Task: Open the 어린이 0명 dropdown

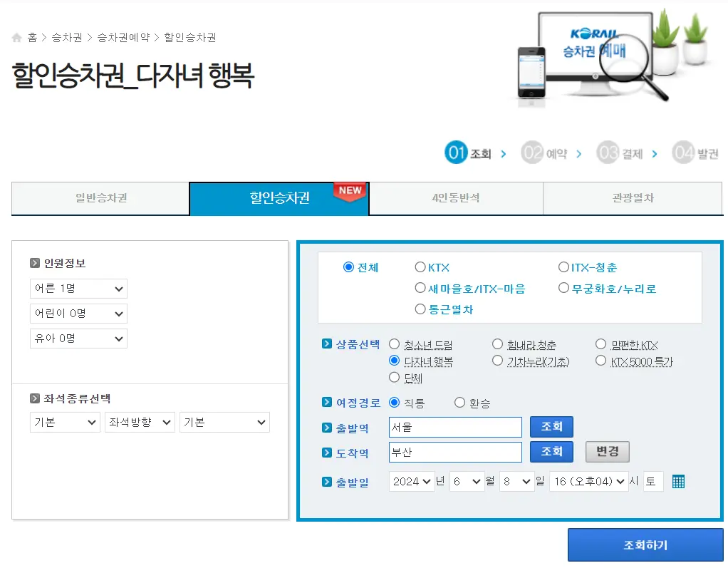Action: (x=78, y=314)
